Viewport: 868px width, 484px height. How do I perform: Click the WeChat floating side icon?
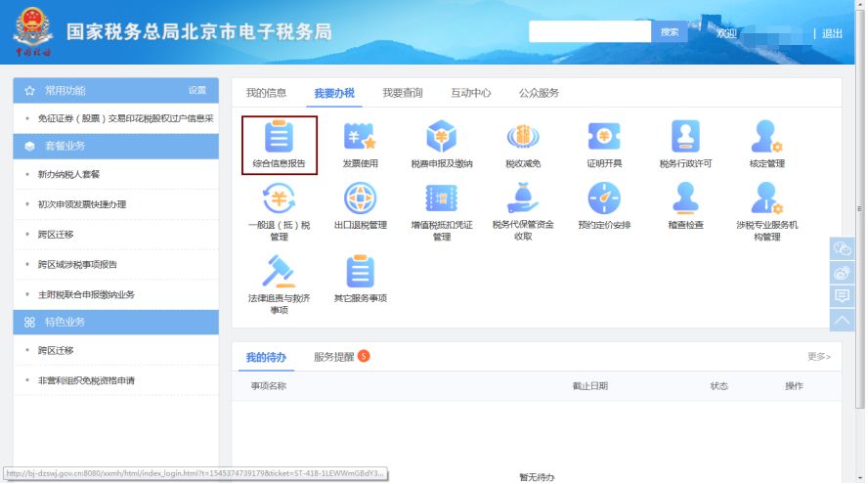(842, 248)
